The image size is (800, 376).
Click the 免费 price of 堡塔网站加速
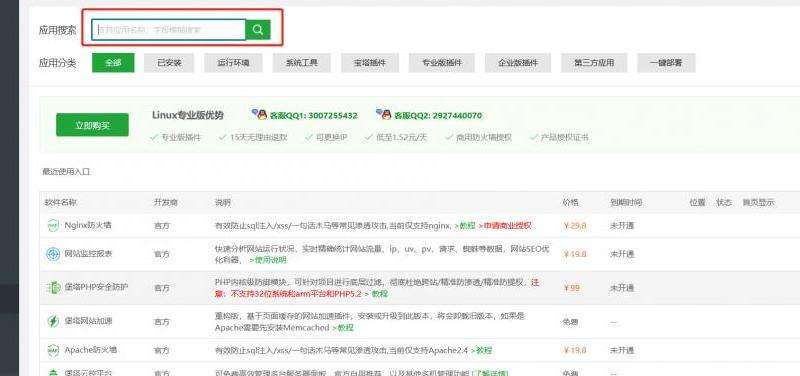coord(570,321)
